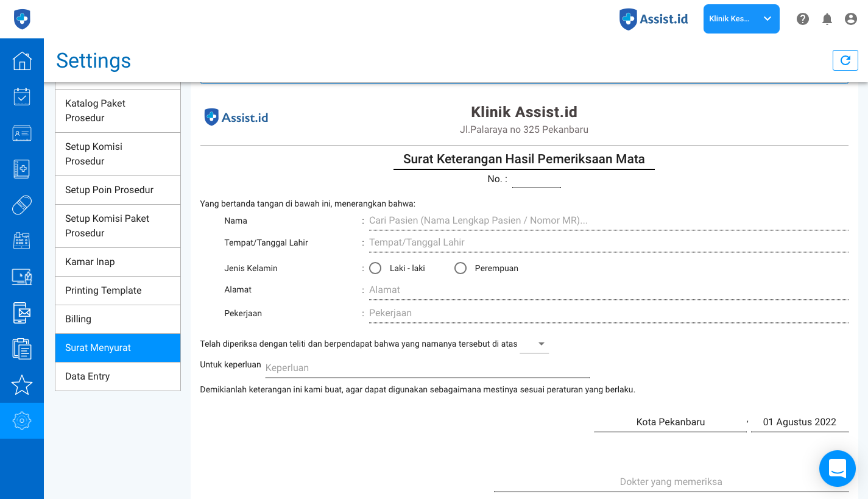Click the Assist.id brand logo in top bar
Image resolution: width=868 pixels, height=499 pixels.
click(x=654, y=19)
